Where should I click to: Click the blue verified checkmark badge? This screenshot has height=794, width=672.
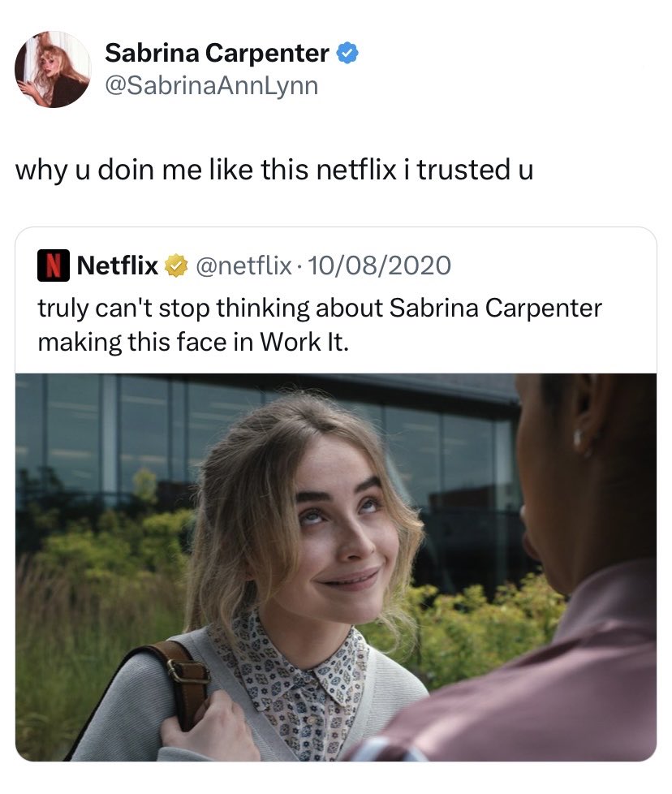tap(347, 53)
